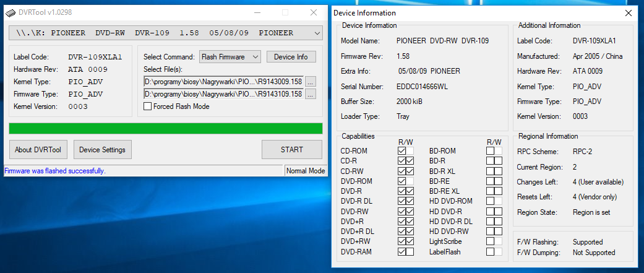The height and width of the screenshot is (273, 644).
Task: Toggle DVD+R read checkbox
Action: (x=401, y=221)
